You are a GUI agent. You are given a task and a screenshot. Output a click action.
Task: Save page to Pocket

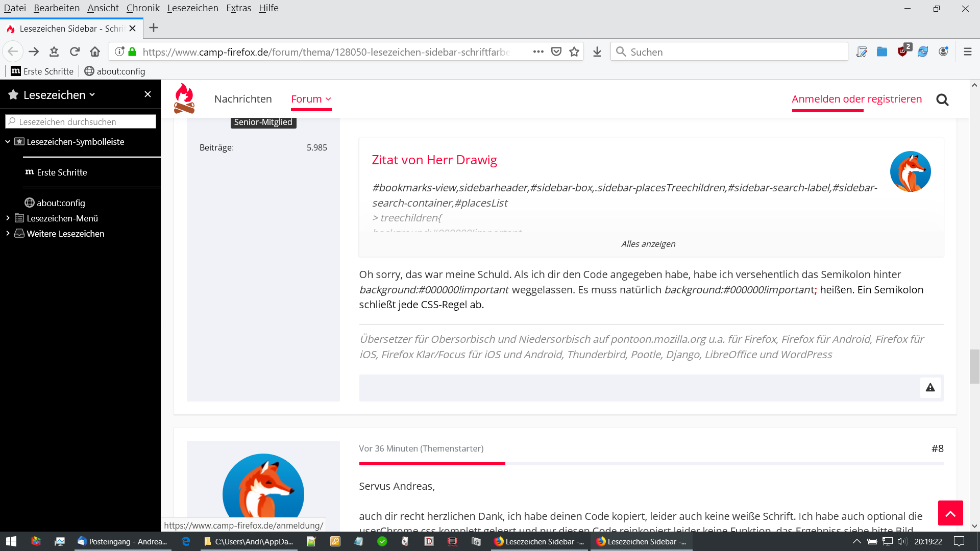556,52
